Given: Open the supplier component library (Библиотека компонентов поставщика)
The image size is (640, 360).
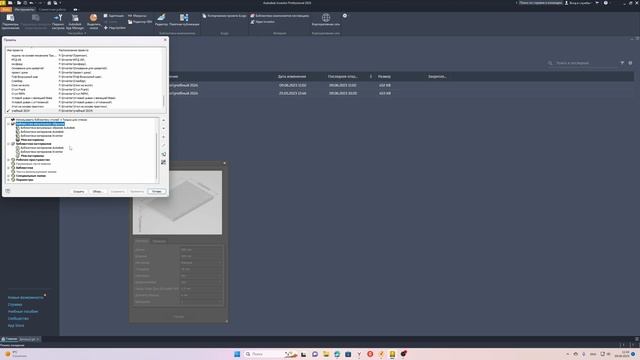Looking at the screenshot, I should pyautogui.click(x=280, y=16).
